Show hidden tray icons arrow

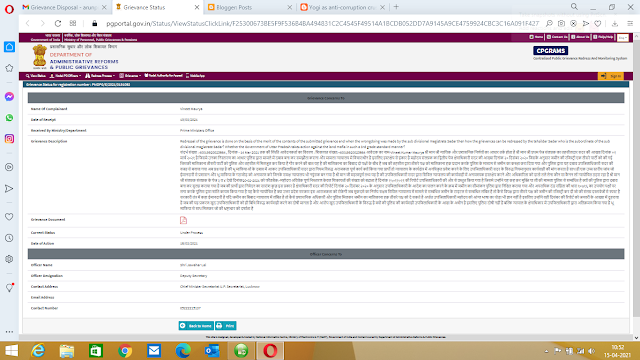[546, 351]
